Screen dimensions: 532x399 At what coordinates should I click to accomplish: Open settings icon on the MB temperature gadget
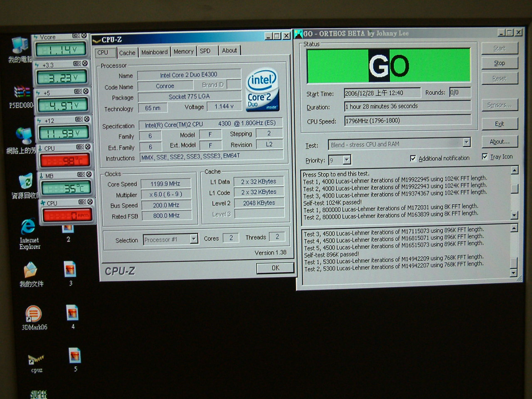81,175
